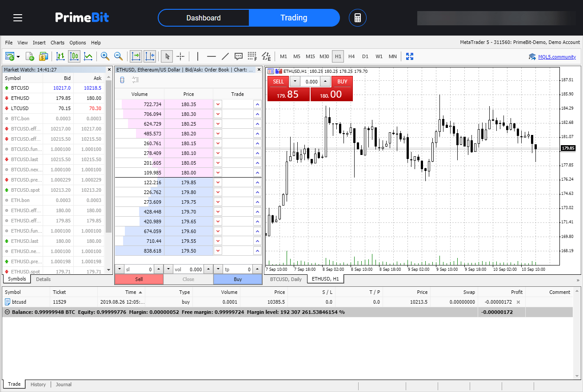This screenshot has width=583, height=392.
Task: Close the btcusd position with X
Action: click(518, 302)
